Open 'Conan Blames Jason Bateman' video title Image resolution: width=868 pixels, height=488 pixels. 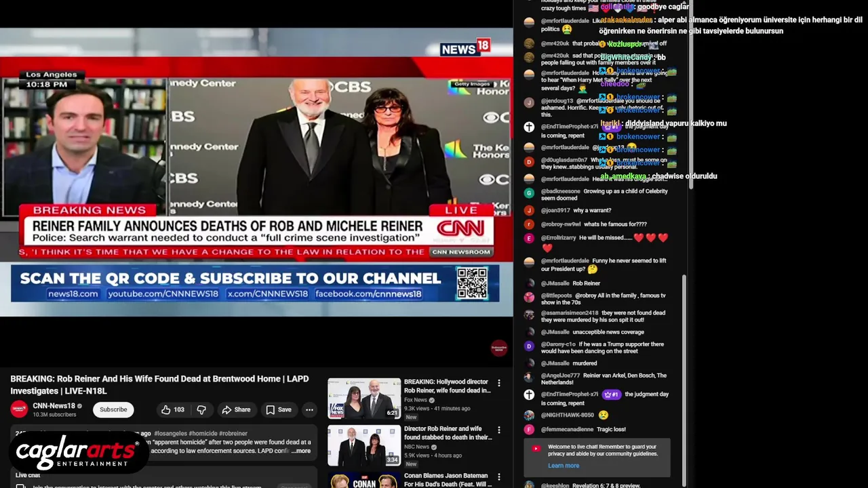448,480
